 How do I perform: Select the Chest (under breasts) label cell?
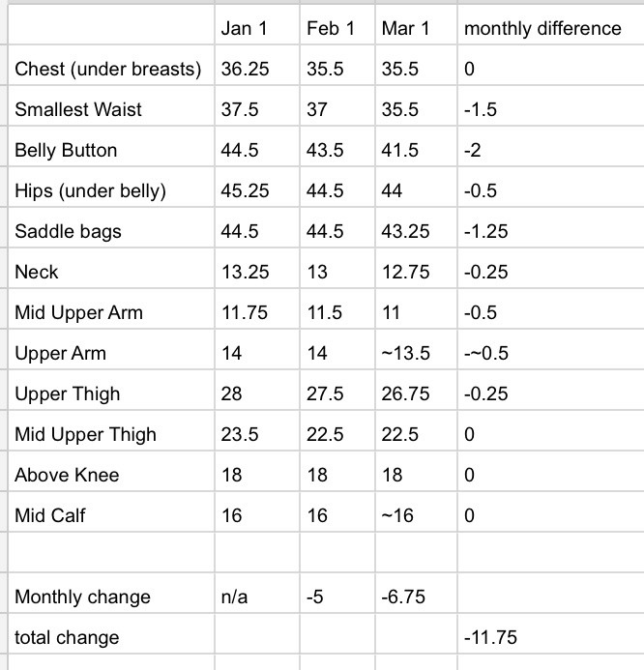(108, 70)
